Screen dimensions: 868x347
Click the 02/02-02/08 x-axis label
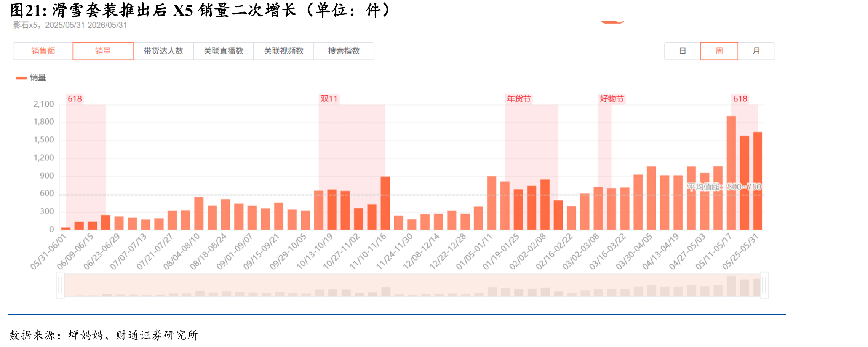pos(528,252)
